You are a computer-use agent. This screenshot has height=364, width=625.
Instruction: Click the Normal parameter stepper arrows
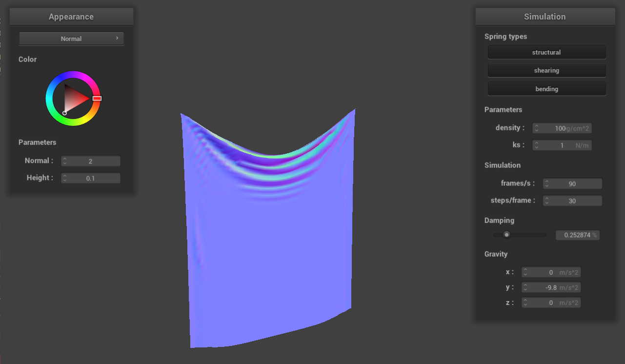(65, 161)
